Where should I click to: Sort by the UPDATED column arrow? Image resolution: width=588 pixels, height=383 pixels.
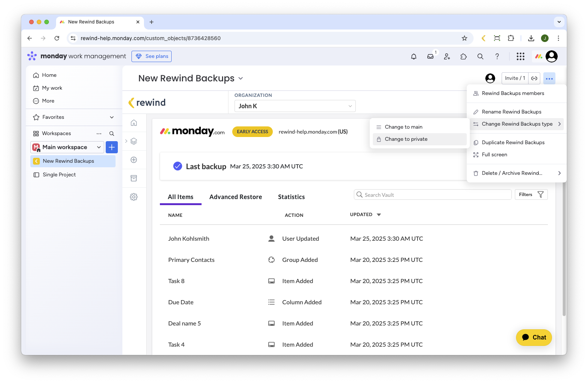point(379,215)
